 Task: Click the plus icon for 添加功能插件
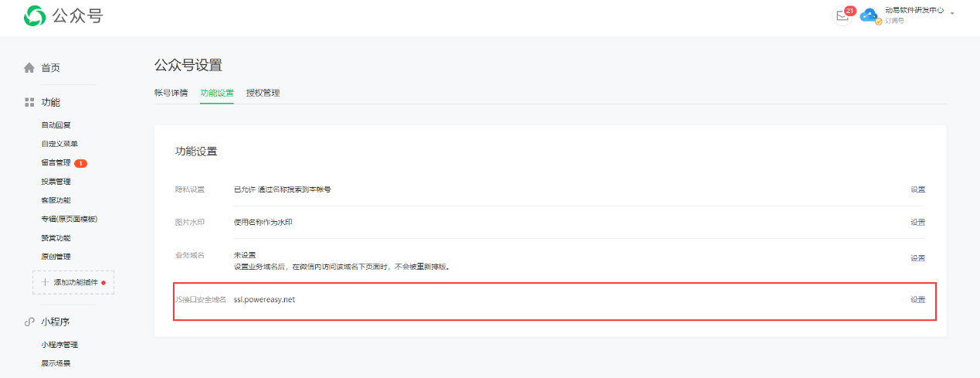[x=45, y=283]
